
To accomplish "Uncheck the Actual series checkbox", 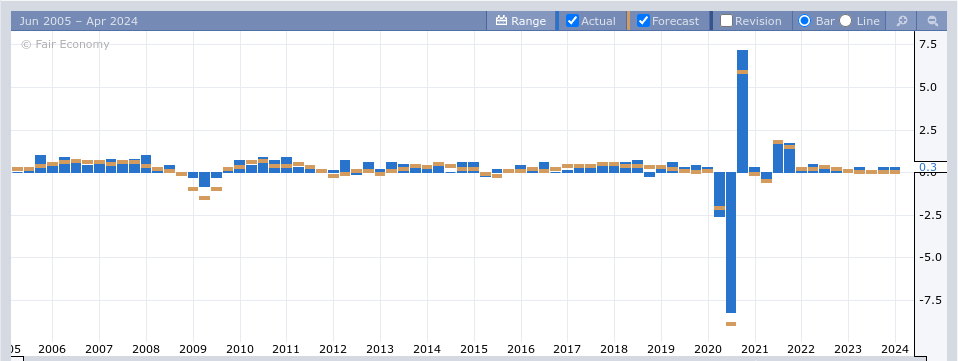I will point(572,21).
